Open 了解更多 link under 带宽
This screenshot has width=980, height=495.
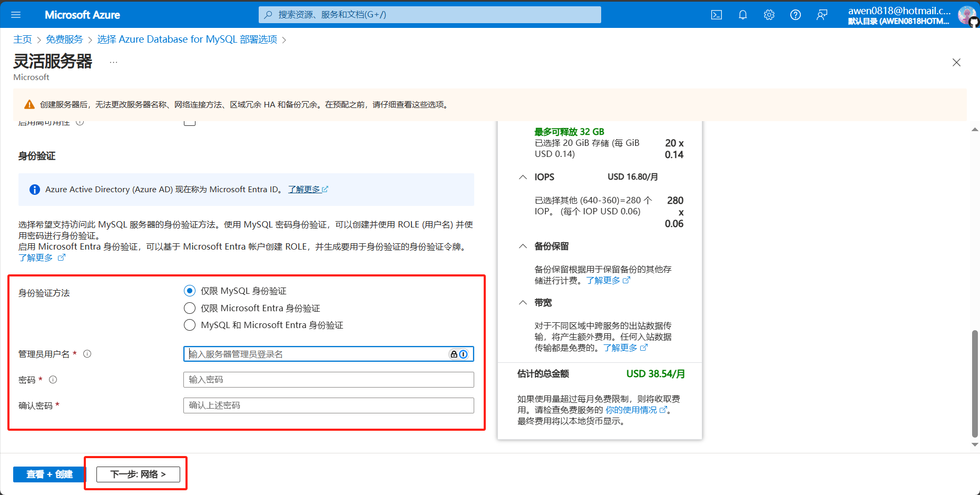point(625,348)
